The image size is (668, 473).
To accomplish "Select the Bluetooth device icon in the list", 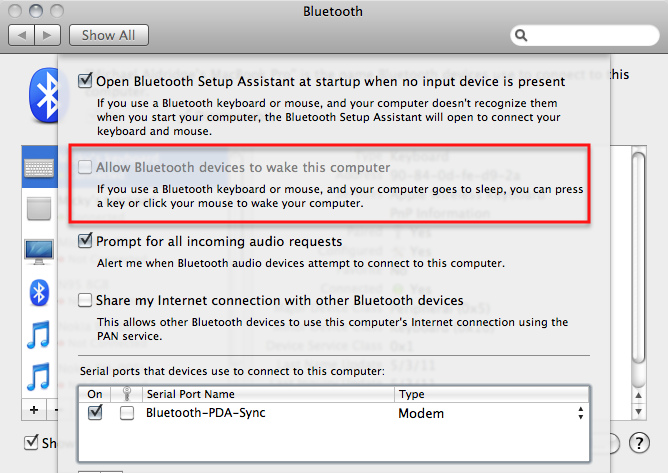I will [39, 292].
